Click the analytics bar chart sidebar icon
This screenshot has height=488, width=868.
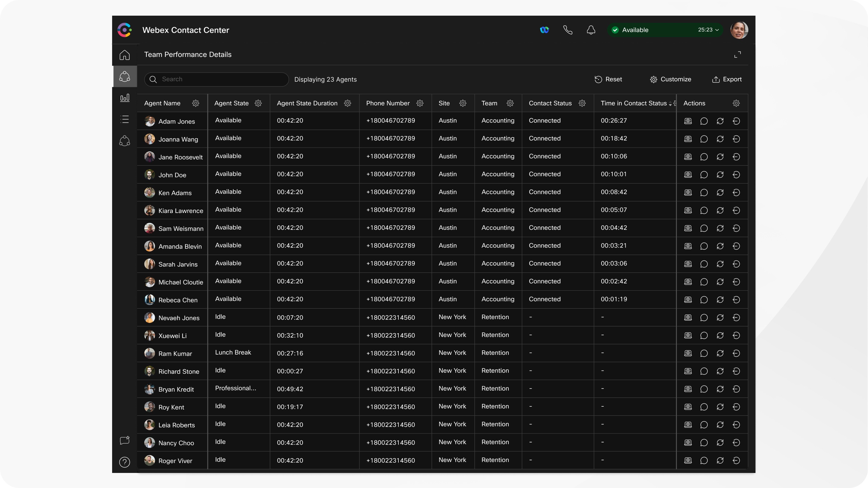pos(125,98)
